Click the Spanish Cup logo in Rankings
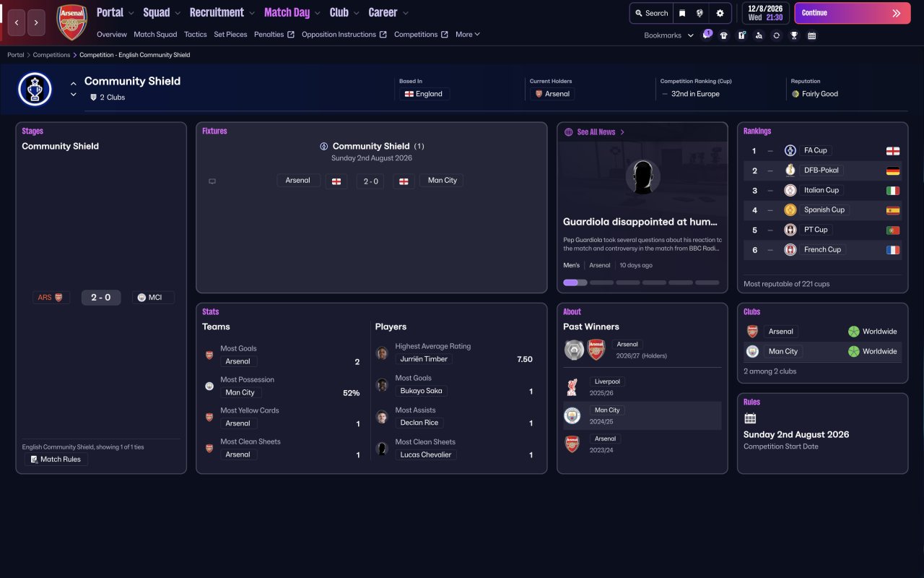 (x=790, y=210)
